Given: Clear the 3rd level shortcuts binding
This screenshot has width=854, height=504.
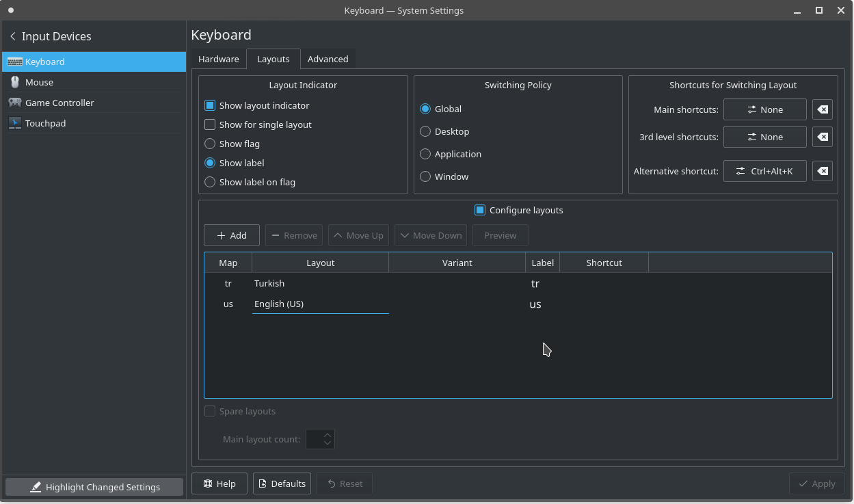Looking at the screenshot, I should coord(822,137).
